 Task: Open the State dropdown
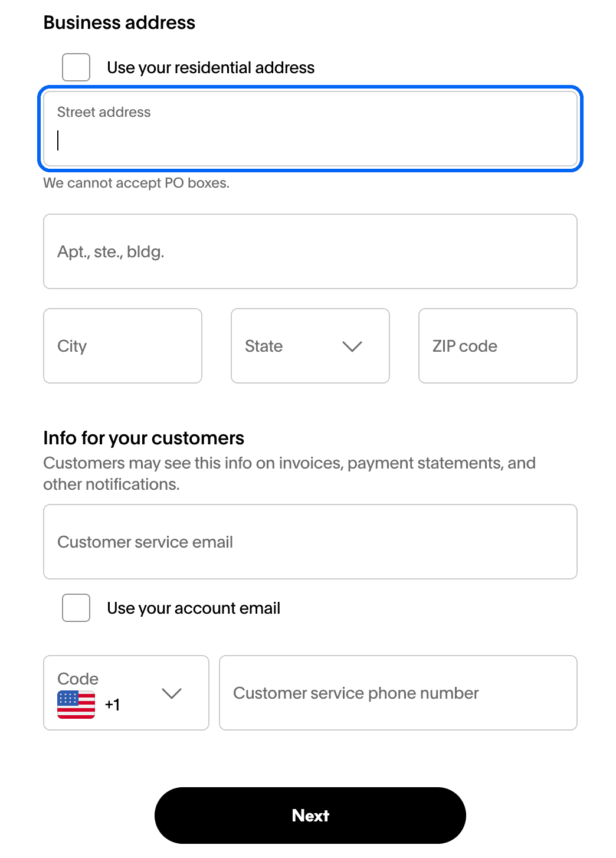[x=310, y=346]
